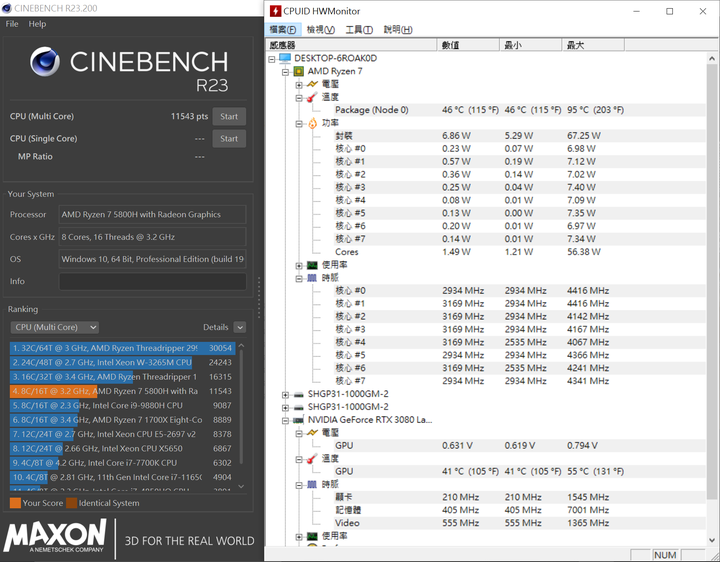Click the power flame icon
The width and height of the screenshot is (720, 562).
(x=312, y=123)
